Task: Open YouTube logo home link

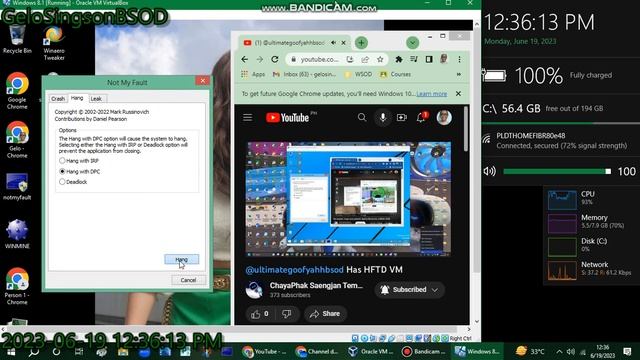Action: tap(287, 118)
